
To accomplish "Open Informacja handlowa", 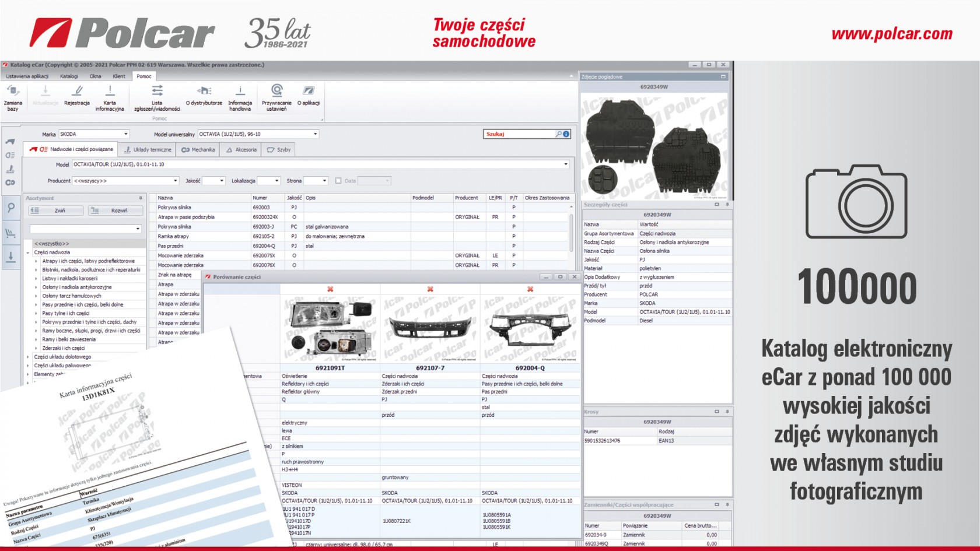I will 240,92.
